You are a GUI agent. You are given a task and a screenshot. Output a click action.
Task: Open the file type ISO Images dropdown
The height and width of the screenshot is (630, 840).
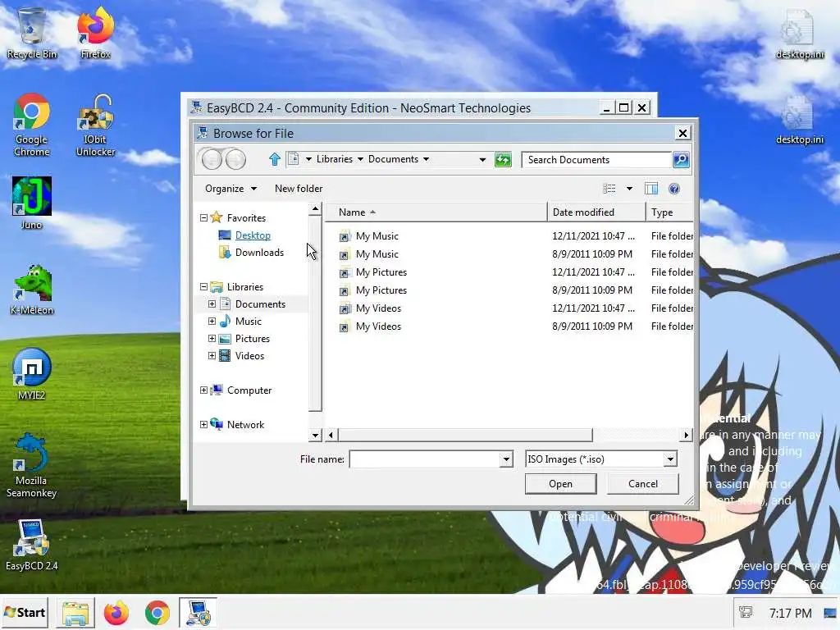pyautogui.click(x=670, y=459)
